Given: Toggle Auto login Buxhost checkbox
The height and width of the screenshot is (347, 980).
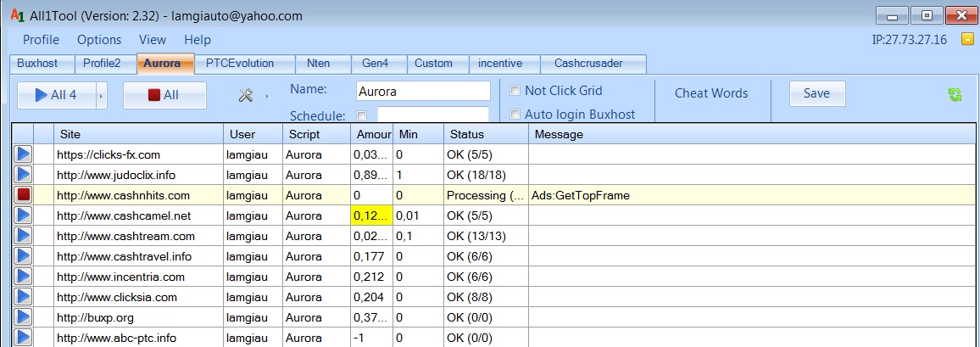Looking at the screenshot, I should (x=515, y=114).
